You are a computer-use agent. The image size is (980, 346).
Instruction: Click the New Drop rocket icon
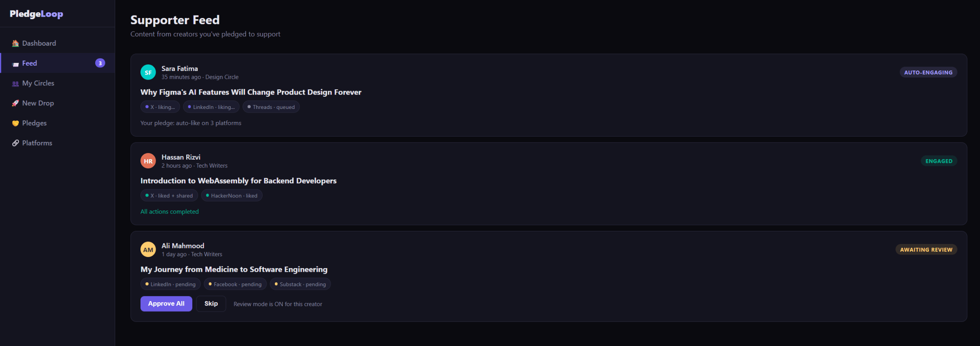click(15, 103)
